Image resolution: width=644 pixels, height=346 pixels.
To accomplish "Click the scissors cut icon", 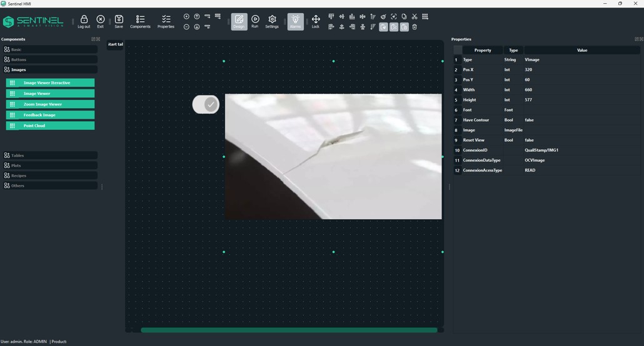I will pyautogui.click(x=415, y=17).
